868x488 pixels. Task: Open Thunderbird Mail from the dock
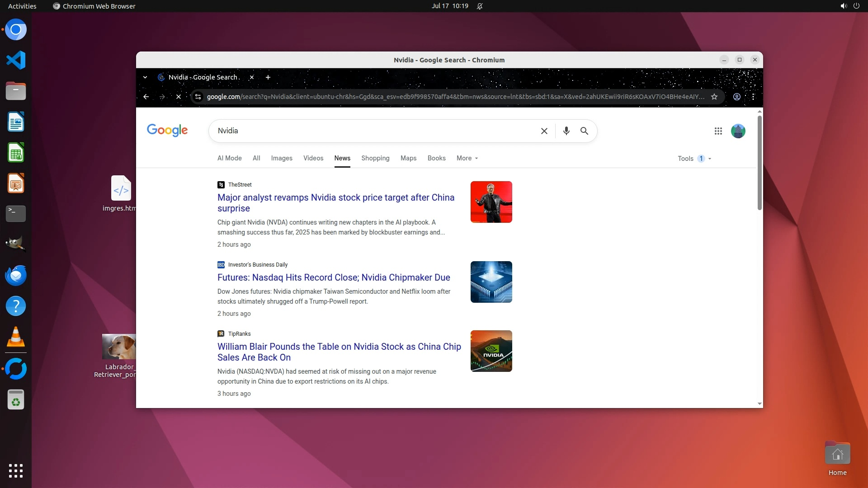pyautogui.click(x=16, y=275)
